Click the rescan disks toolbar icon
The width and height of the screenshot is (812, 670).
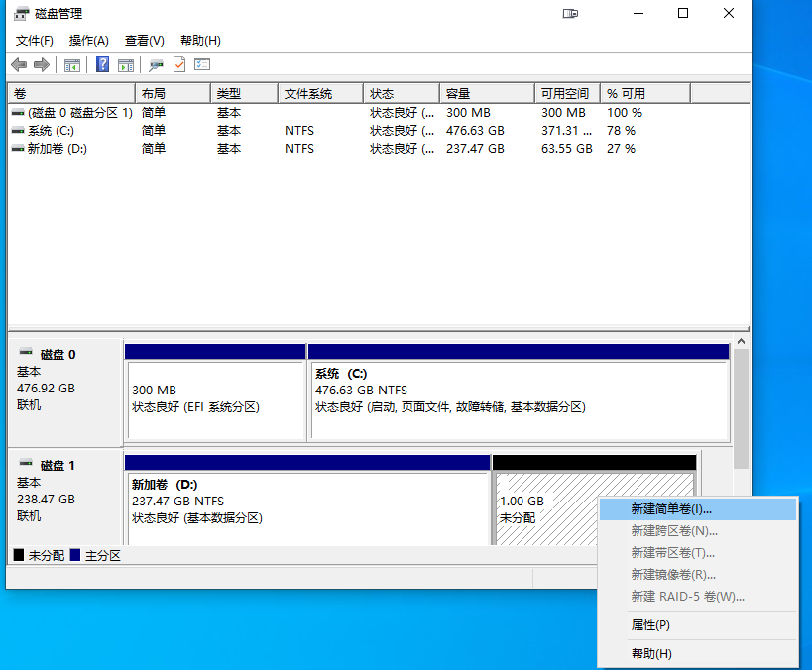point(156,65)
